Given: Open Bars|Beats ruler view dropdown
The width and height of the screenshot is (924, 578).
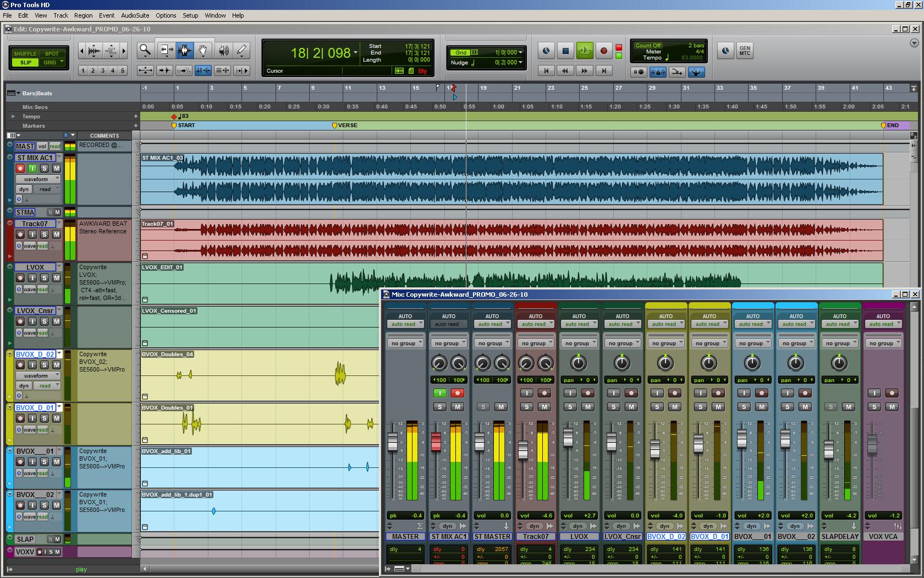Looking at the screenshot, I should 14,93.
